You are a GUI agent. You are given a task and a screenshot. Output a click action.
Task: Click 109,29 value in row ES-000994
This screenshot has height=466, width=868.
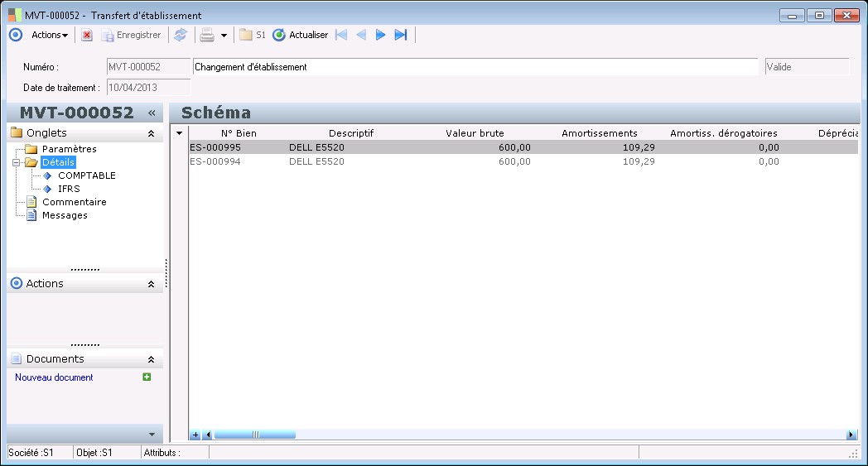[x=639, y=161]
